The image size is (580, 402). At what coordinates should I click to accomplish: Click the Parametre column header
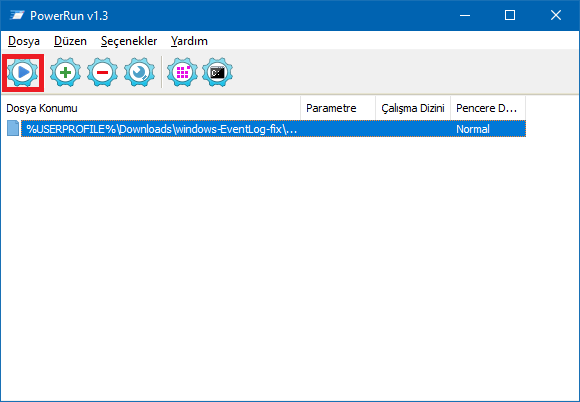(338, 108)
